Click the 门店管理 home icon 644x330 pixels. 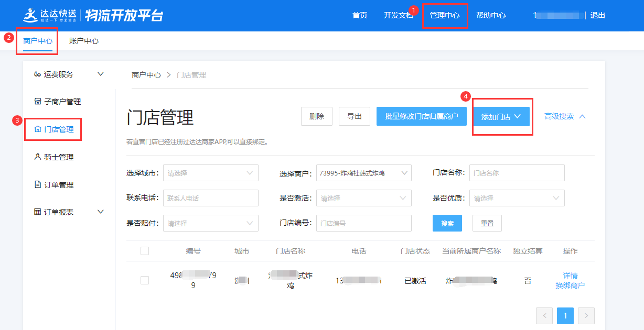click(x=37, y=129)
